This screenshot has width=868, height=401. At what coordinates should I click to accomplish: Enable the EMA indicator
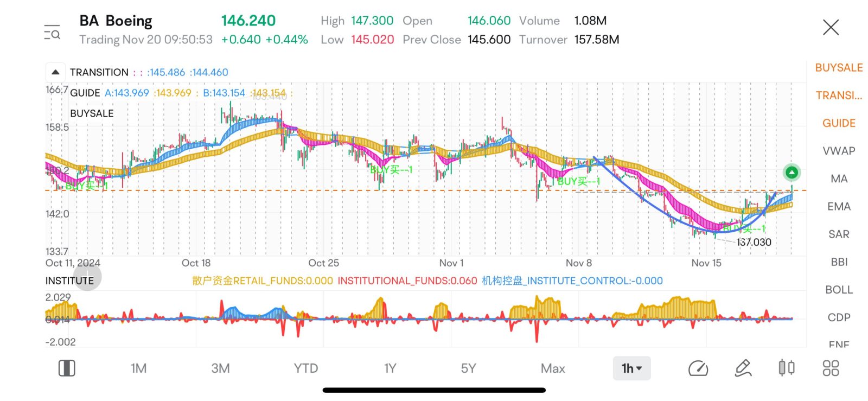click(839, 206)
